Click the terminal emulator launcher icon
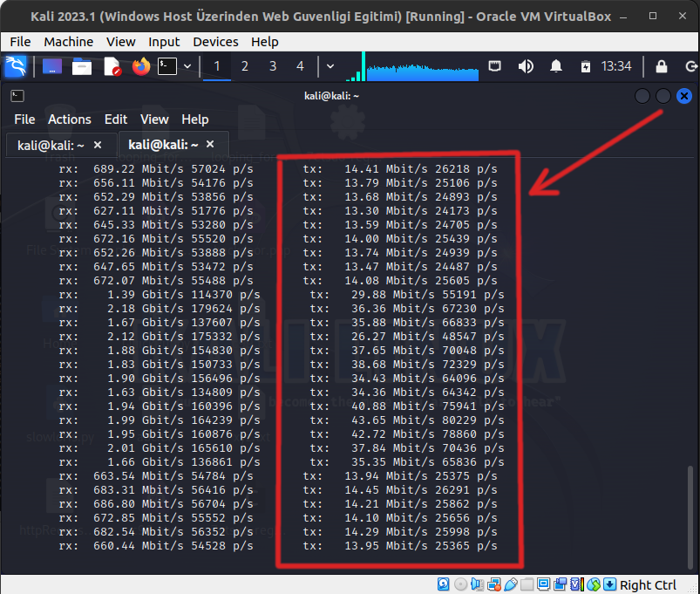This screenshot has width=700, height=594. tap(167, 66)
